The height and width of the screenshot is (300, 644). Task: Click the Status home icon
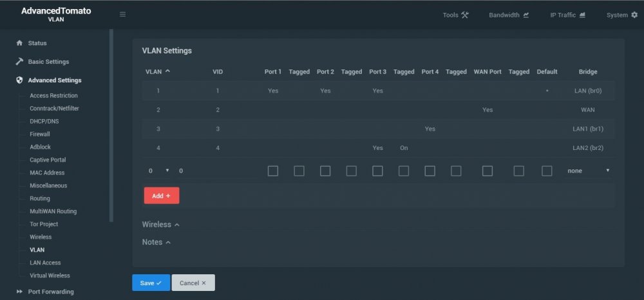click(x=19, y=42)
